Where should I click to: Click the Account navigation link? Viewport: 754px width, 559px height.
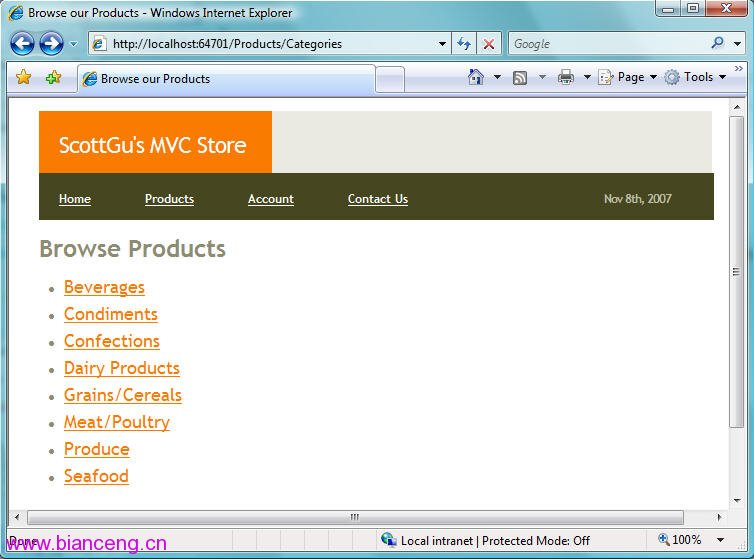point(271,199)
